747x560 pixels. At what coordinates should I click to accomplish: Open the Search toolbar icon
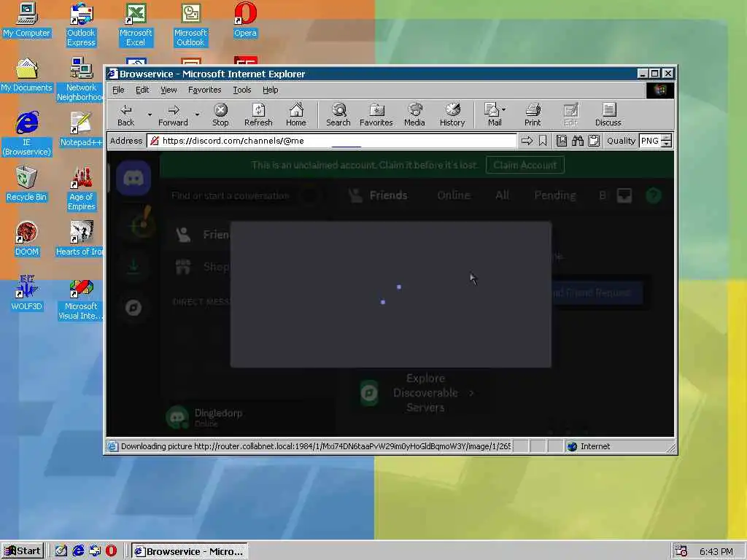click(338, 110)
